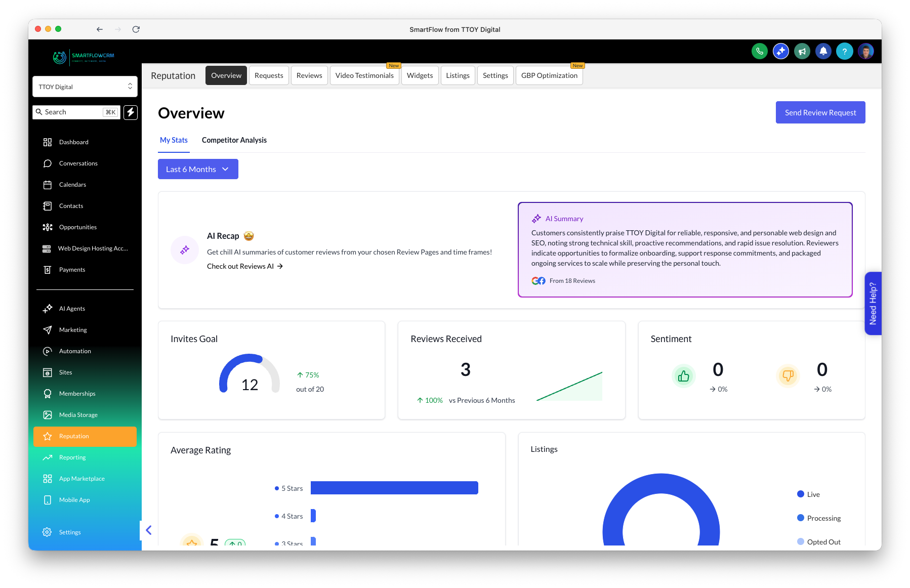
Task: Open help using the question mark icon
Action: [x=845, y=51]
